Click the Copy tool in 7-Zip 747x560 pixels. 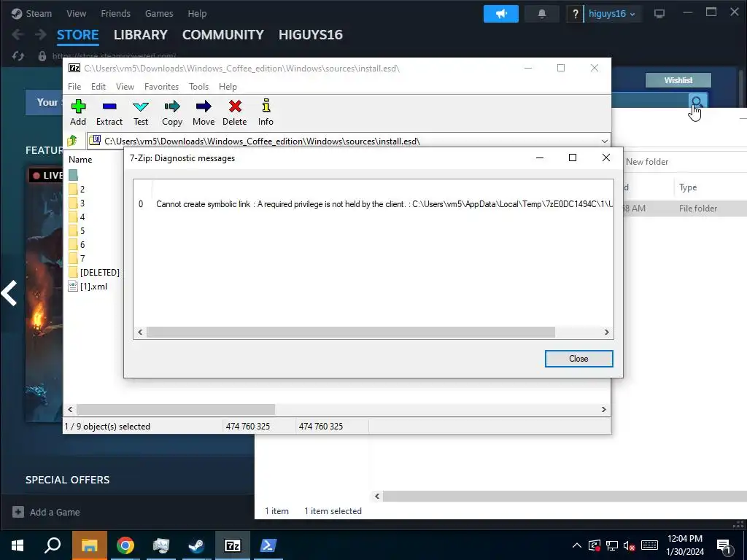tap(172, 112)
